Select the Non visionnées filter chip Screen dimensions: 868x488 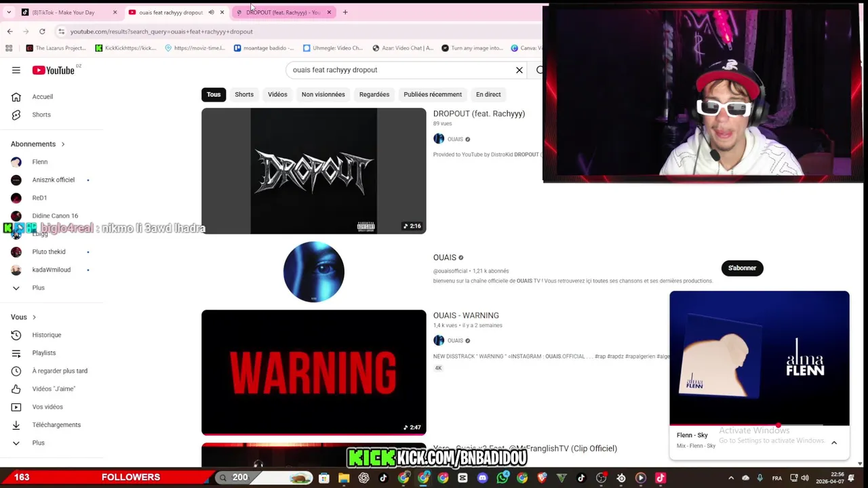coord(323,94)
